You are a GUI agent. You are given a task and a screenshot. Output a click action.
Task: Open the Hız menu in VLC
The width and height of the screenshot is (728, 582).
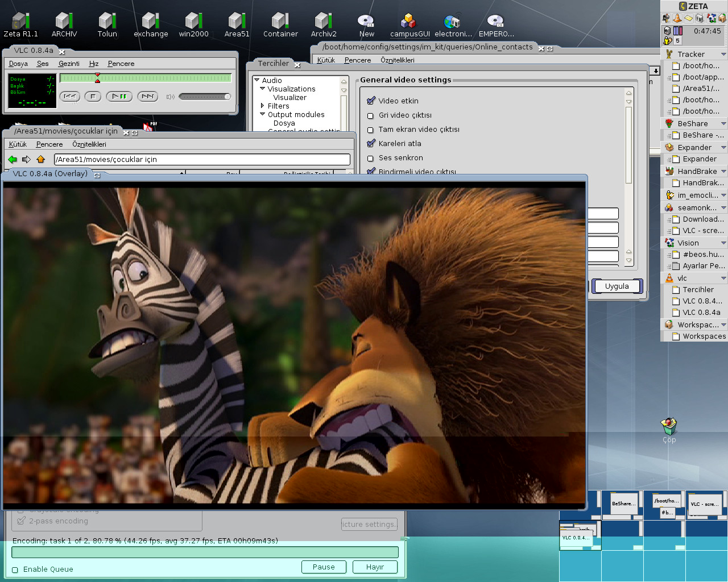[94, 64]
